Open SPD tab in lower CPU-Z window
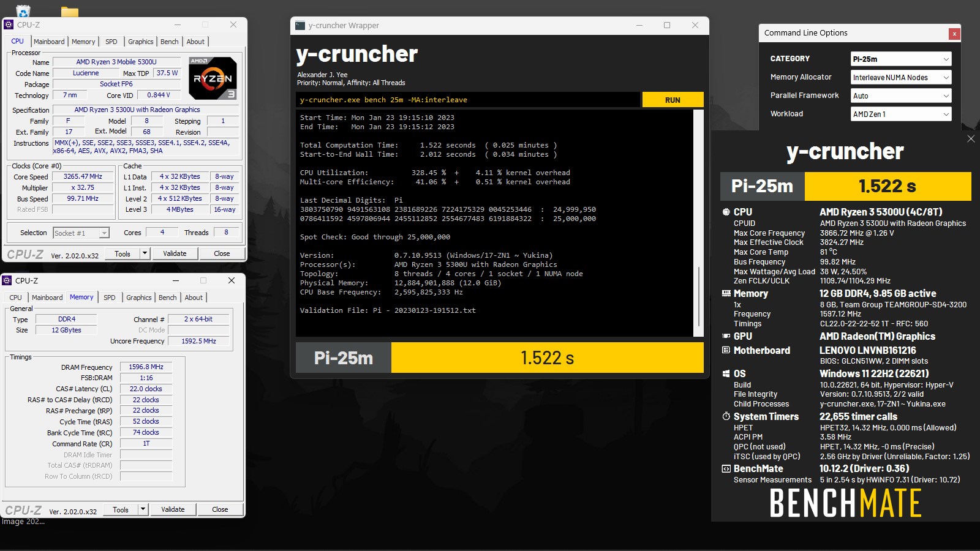Viewport: 980px width, 551px height. pos(110,298)
